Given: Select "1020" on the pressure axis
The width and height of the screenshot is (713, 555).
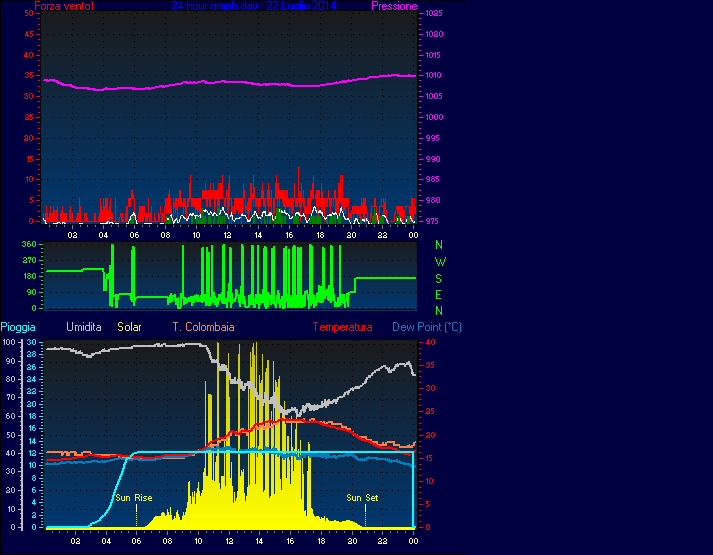Looking at the screenshot, I should [x=434, y=35].
